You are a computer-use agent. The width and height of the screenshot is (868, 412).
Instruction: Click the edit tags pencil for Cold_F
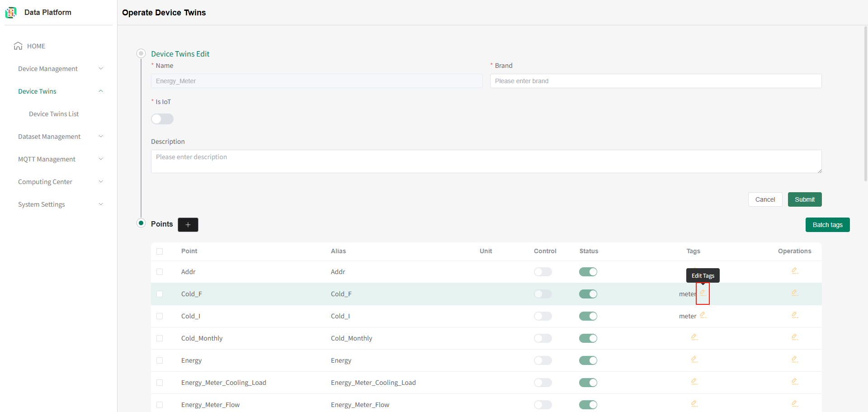tap(703, 293)
